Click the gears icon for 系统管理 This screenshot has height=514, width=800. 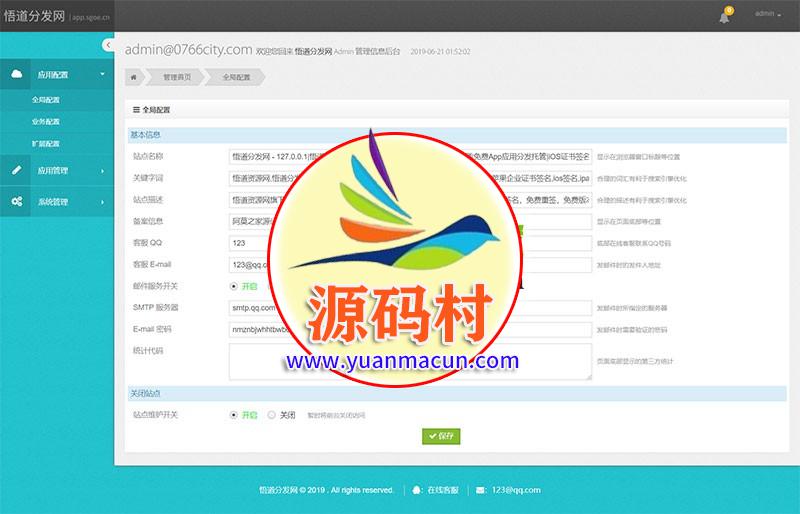point(17,202)
